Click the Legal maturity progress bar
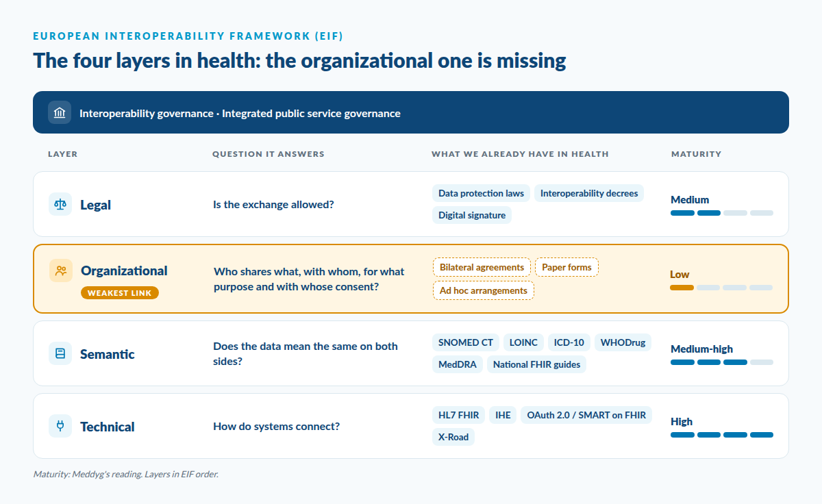Screen dimensions: 822x504 pyautogui.click(x=722, y=213)
